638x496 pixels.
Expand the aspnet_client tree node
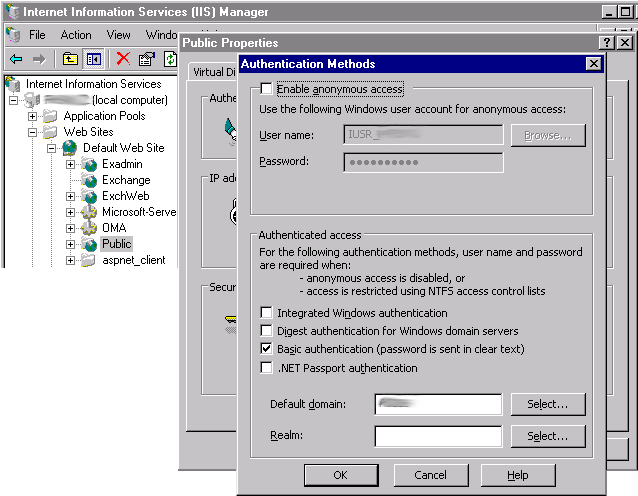(70, 260)
